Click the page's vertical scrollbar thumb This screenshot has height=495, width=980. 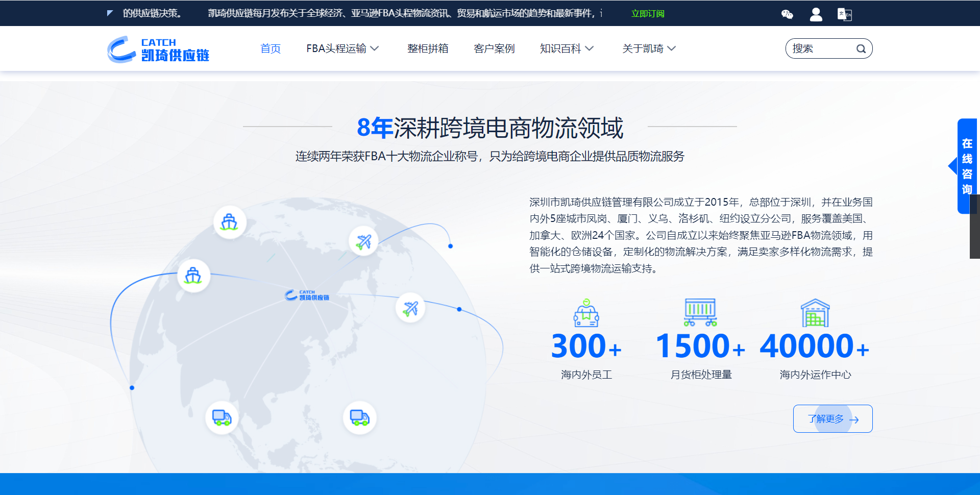point(974,226)
